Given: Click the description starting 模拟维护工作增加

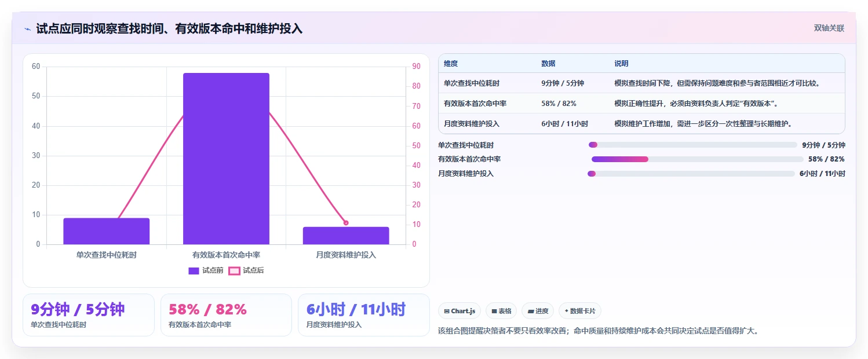Looking at the screenshot, I should pos(703,124).
